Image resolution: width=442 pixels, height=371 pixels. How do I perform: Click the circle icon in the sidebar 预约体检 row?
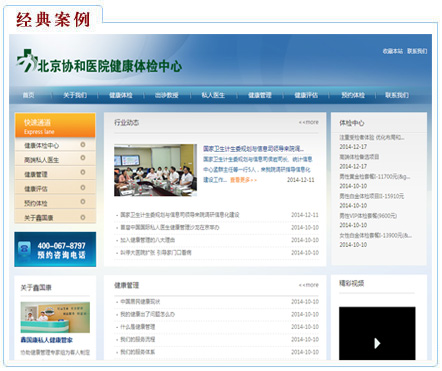click(83, 202)
